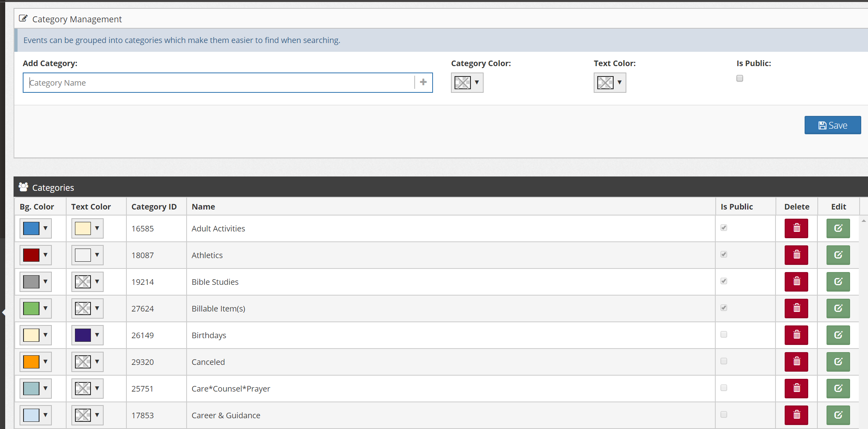868x429 pixels.
Task: Toggle Is Public for Adult Activities
Action: (x=724, y=228)
